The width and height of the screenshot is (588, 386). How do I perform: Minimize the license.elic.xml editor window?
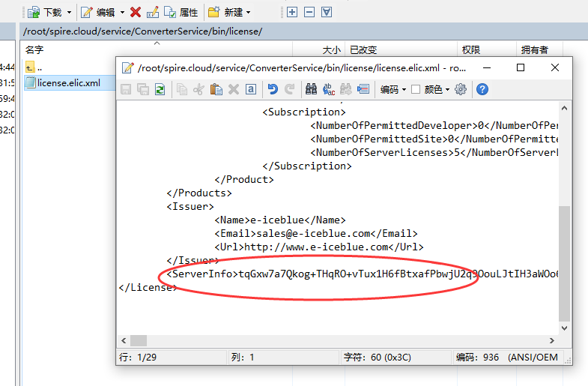point(487,67)
